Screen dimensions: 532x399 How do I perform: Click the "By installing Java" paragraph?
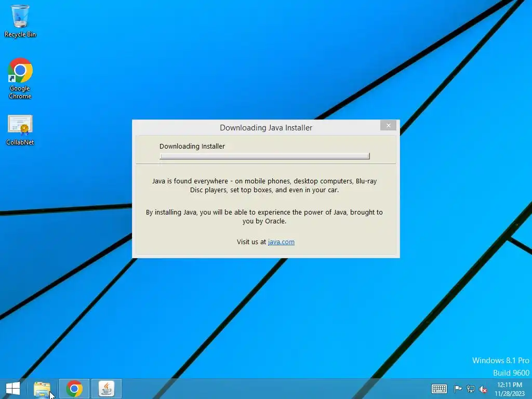pos(264,217)
